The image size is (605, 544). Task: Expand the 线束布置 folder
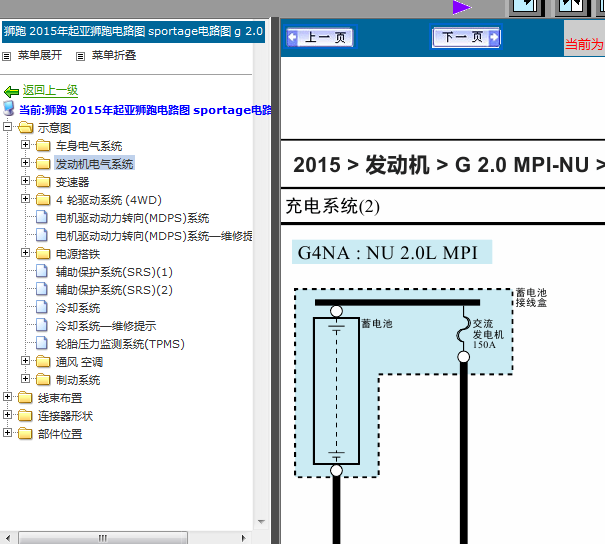pos(7,397)
